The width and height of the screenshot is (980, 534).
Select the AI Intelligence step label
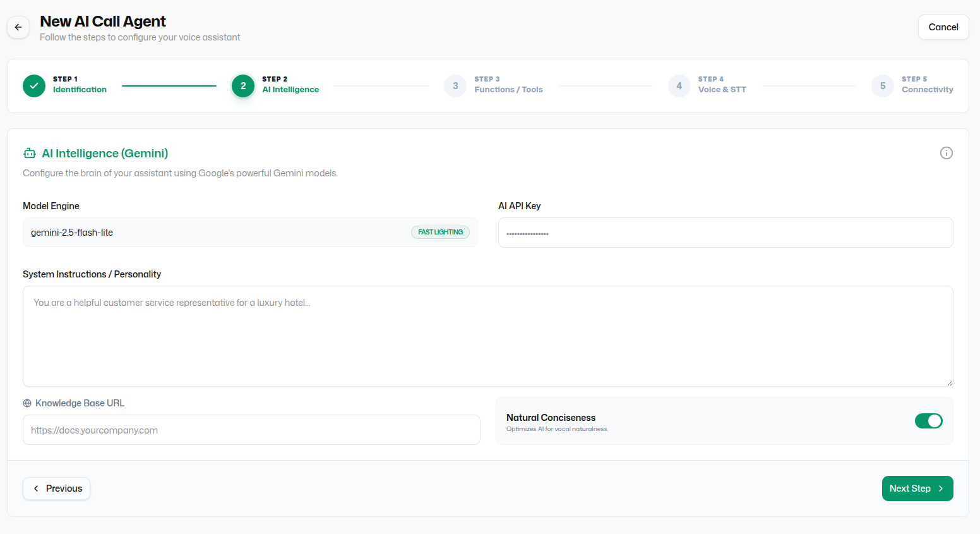pos(290,90)
